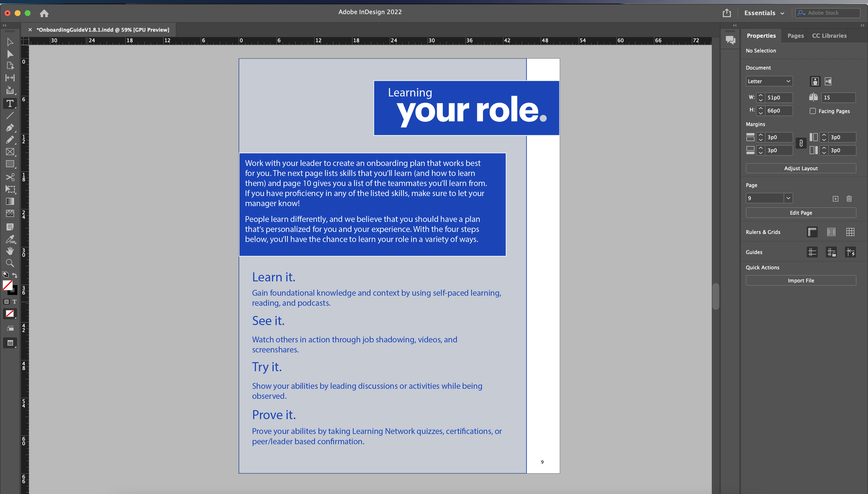
Task: Expand the page number dropdown
Action: click(788, 198)
